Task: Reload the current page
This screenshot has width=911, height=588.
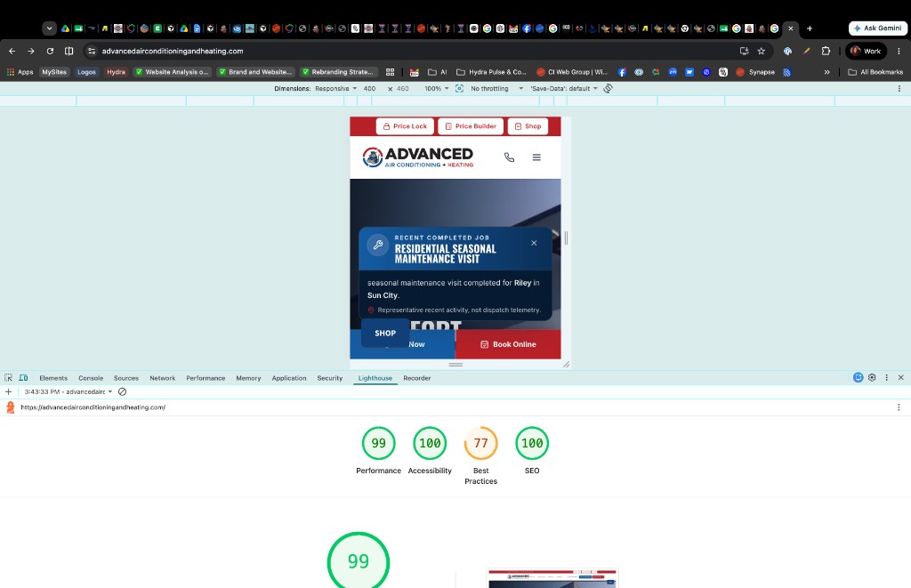Action: click(x=50, y=51)
